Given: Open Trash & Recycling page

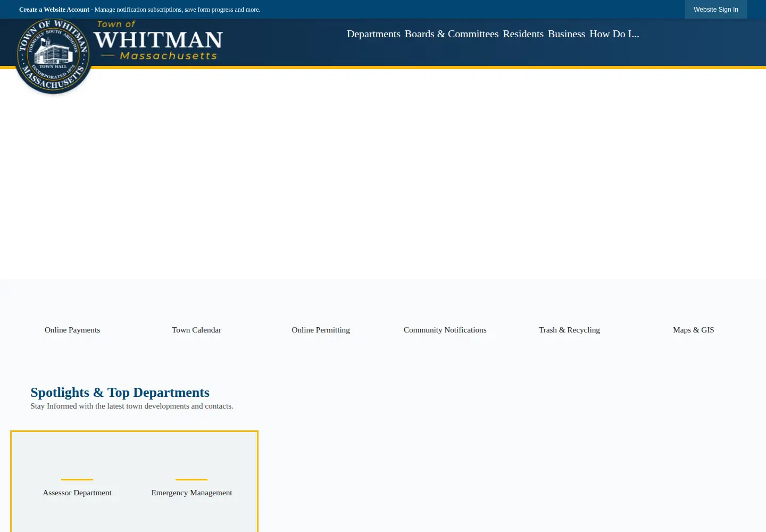Looking at the screenshot, I should pos(569,330).
